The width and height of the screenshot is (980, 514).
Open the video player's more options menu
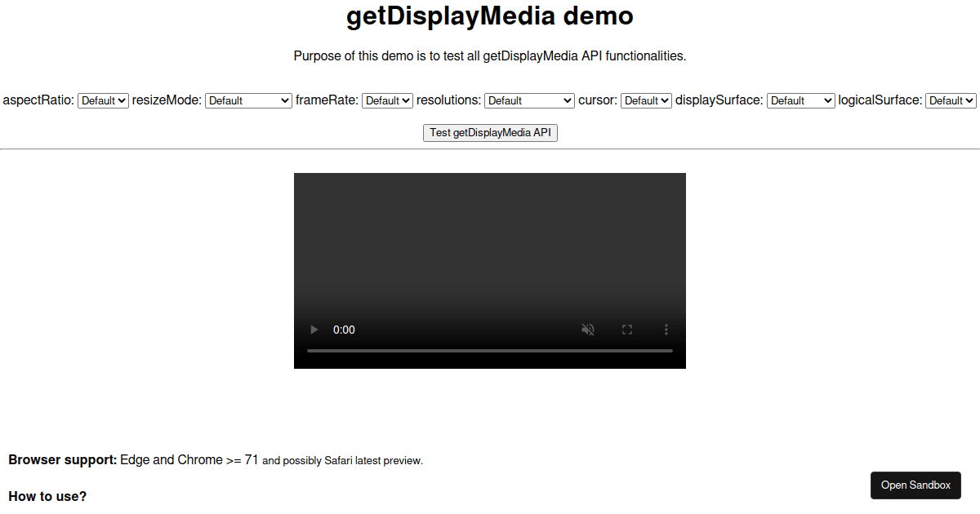(666, 330)
